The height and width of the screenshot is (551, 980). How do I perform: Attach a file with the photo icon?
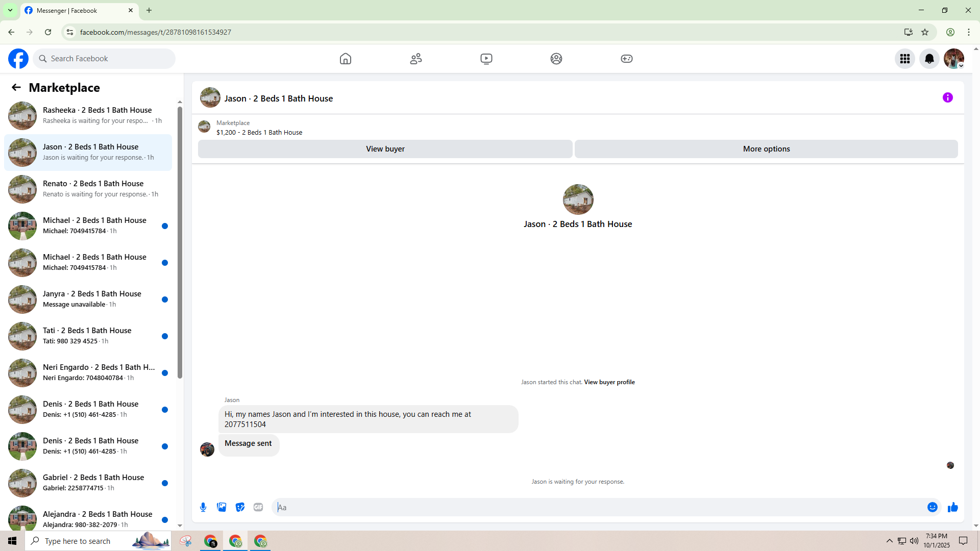click(222, 507)
